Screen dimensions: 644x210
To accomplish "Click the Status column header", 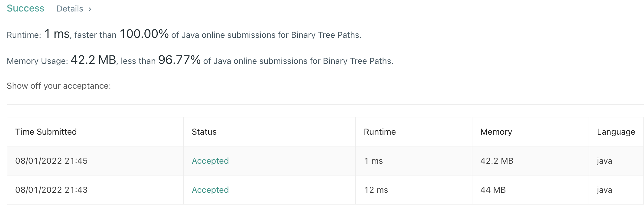I will (204, 132).
